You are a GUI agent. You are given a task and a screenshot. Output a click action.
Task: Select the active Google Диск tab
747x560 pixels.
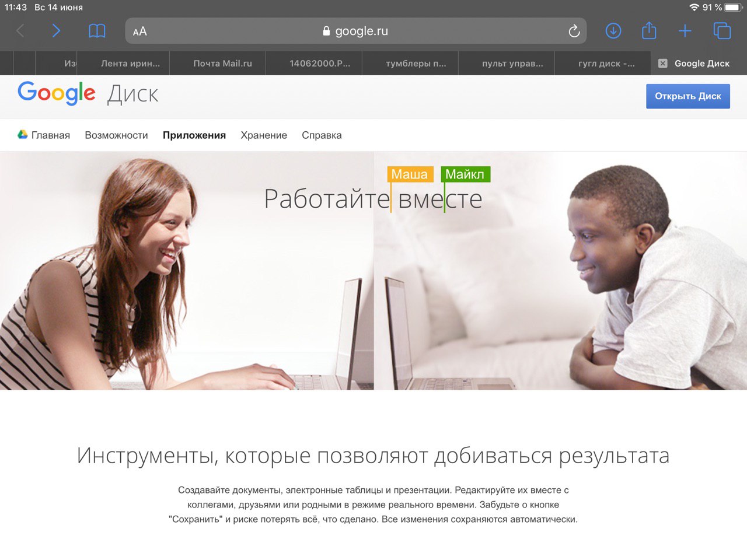pos(699,64)
